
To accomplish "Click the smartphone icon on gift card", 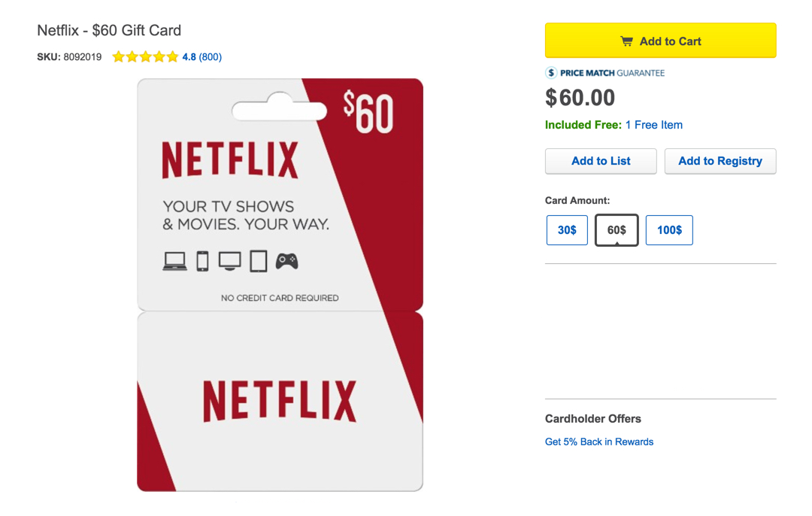I will pyautogui.click(x=202, y=261).
